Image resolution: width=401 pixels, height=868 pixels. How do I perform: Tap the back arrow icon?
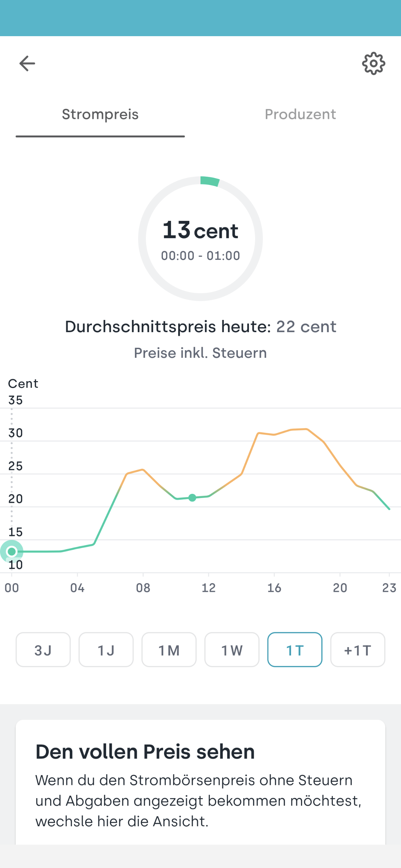coord(27,64)
